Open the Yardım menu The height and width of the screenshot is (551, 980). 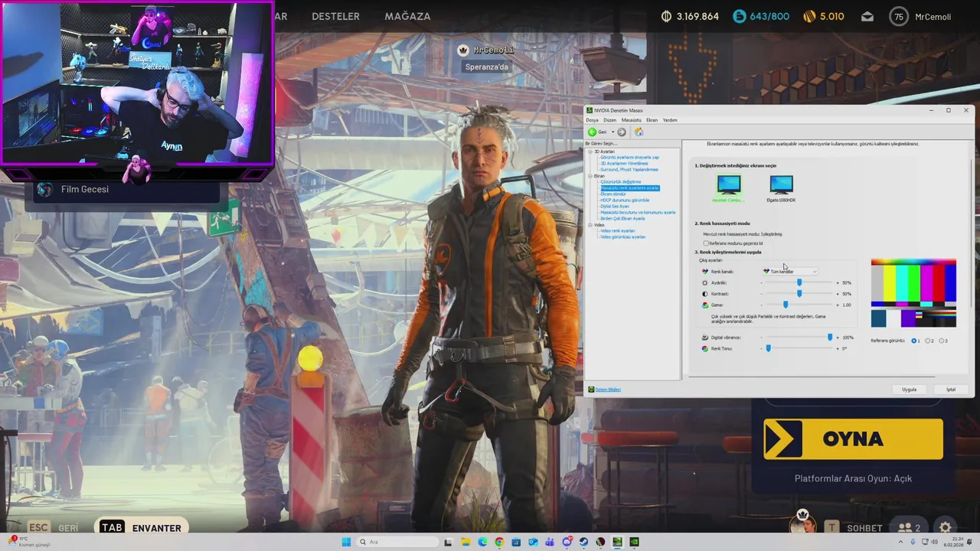[x=670, y=120]
